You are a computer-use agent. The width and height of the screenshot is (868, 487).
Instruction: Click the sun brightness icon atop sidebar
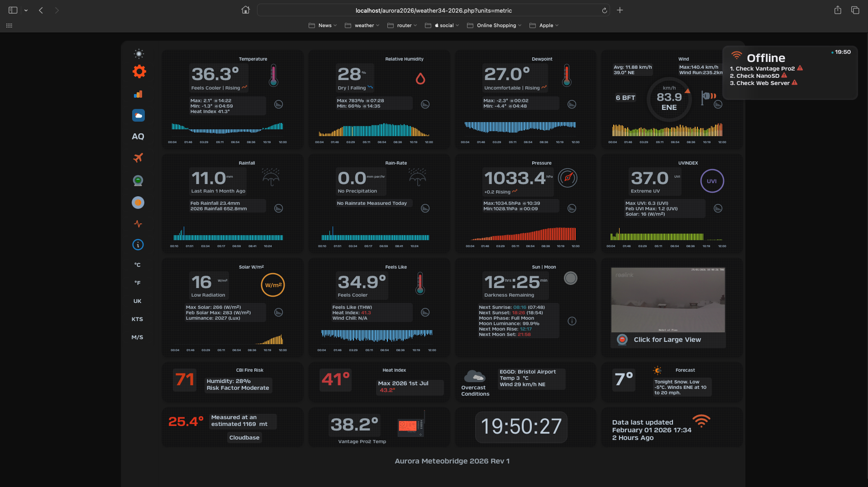(139, 54)
